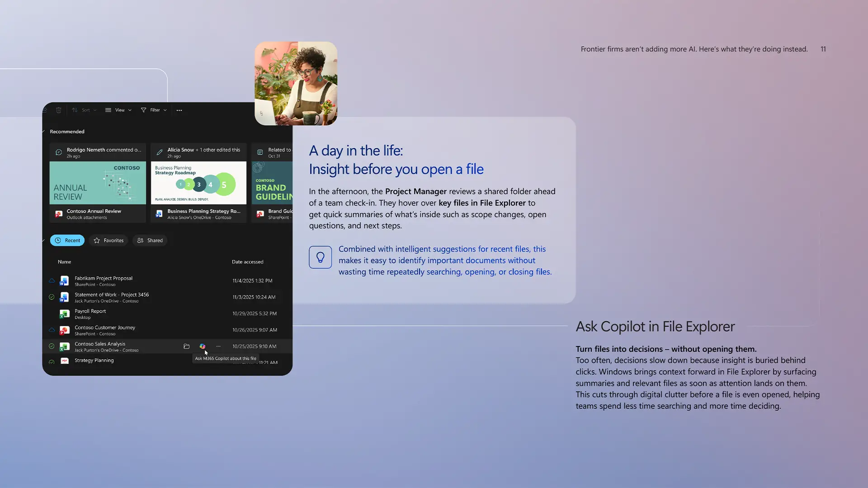This screenshot has height=488, width=868.
Task: Open the Sort dropdown in toolbar
Action: (x=84, y=110)
